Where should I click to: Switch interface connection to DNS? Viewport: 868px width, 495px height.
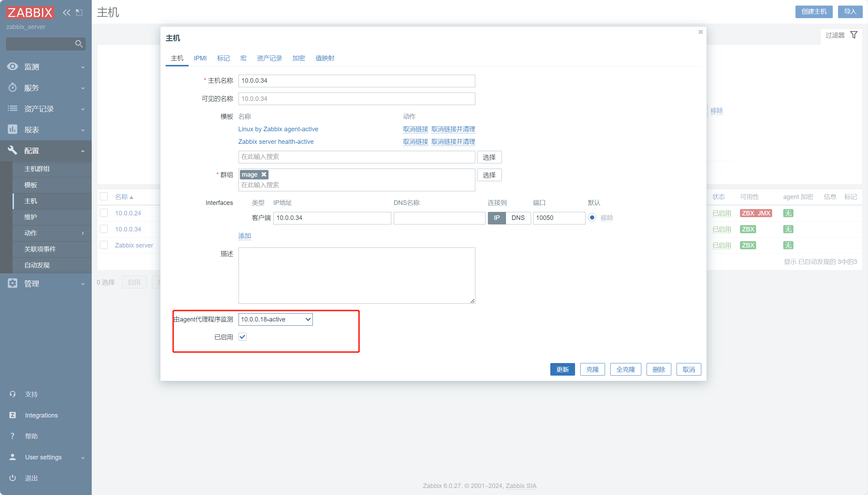pos(518,218)
